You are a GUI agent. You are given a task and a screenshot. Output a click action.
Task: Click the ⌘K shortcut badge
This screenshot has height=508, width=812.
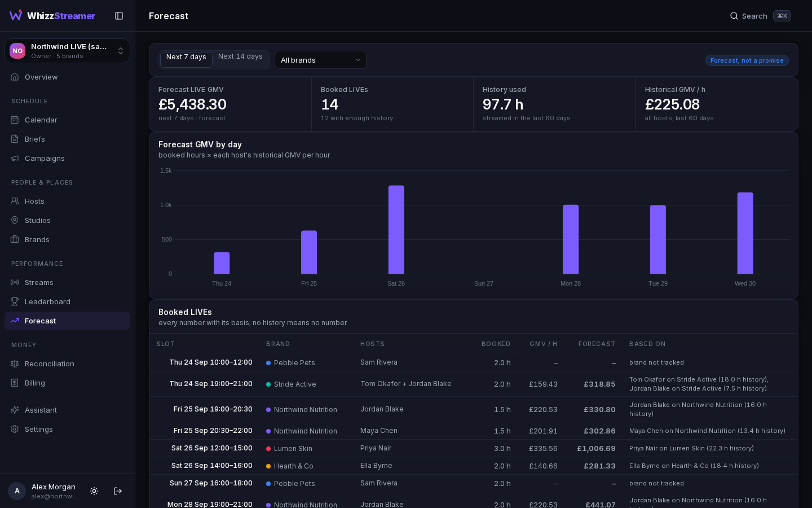point(782,16)
